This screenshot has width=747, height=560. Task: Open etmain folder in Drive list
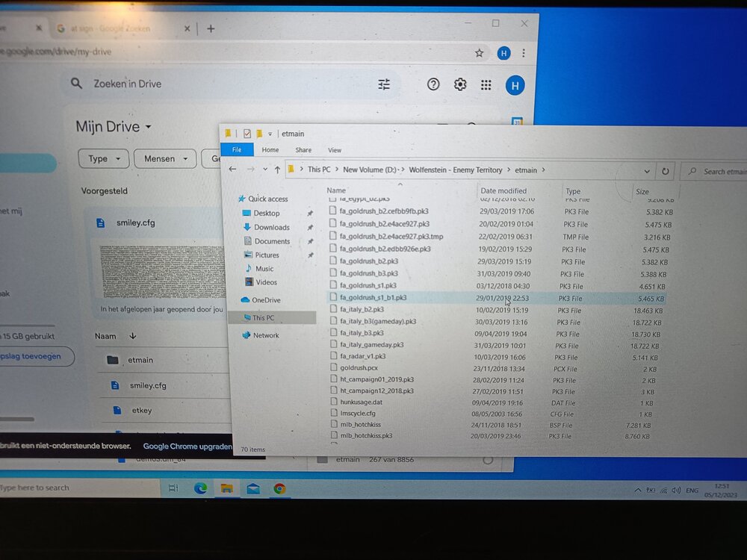tap(140, 360)
